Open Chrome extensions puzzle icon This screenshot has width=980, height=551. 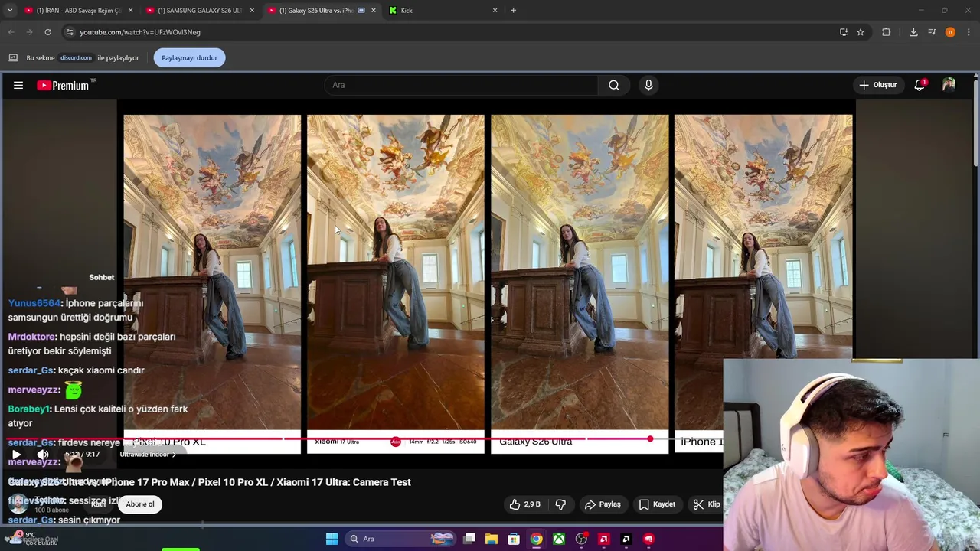coord(887,32)
